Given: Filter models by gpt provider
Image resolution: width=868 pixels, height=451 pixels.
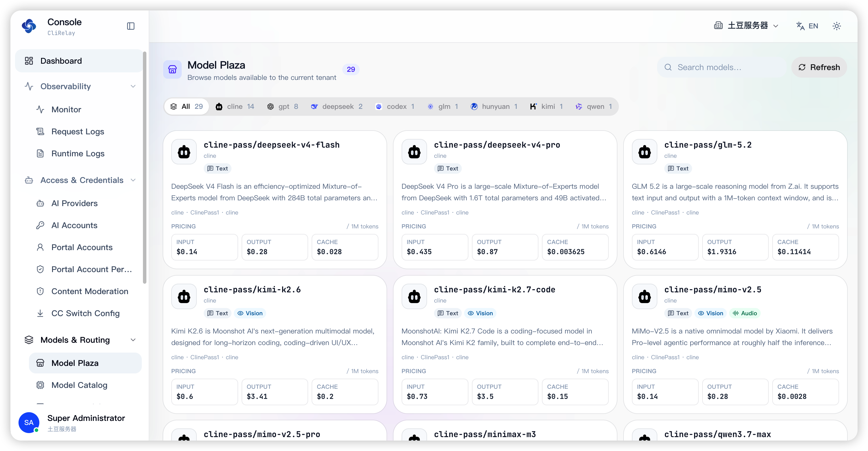Looking at the screenshot, I should pyautogui.click(x=283, y=107).
